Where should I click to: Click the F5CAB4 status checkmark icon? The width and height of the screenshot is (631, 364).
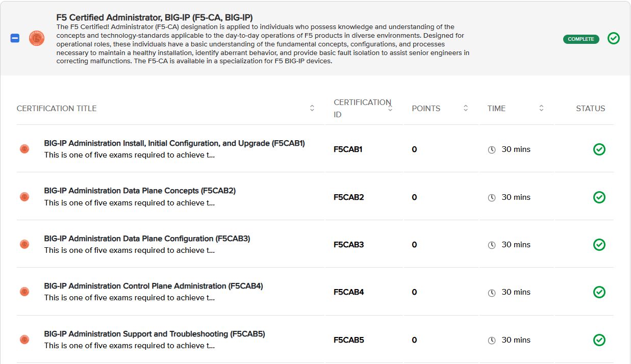599,292
